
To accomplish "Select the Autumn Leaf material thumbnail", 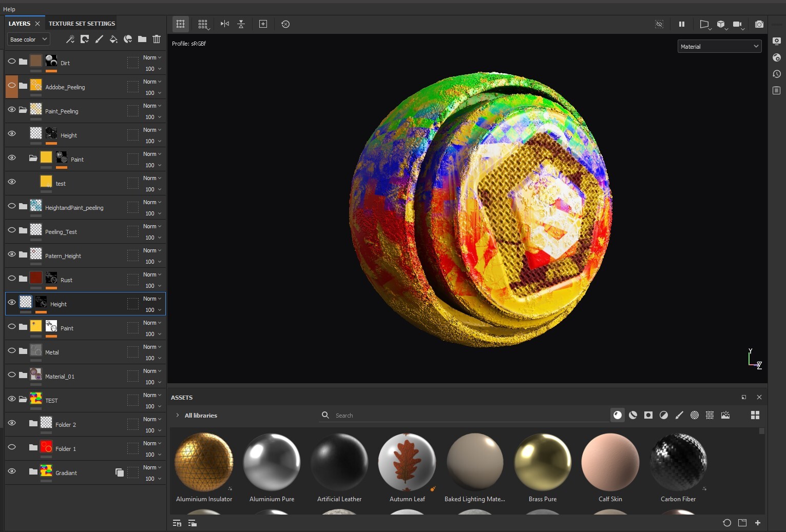I will [407, 462].
